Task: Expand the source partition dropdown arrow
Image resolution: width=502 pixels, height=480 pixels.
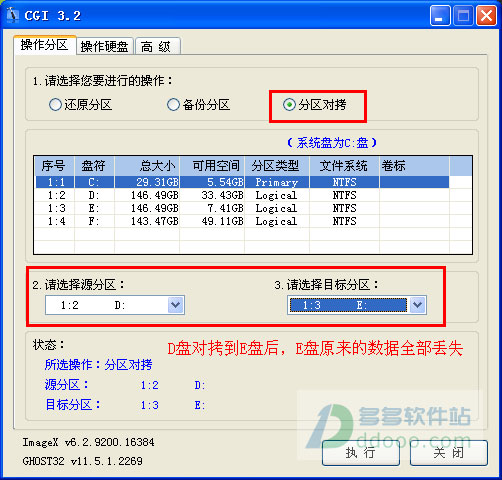Action: click(x=176, y=305)
